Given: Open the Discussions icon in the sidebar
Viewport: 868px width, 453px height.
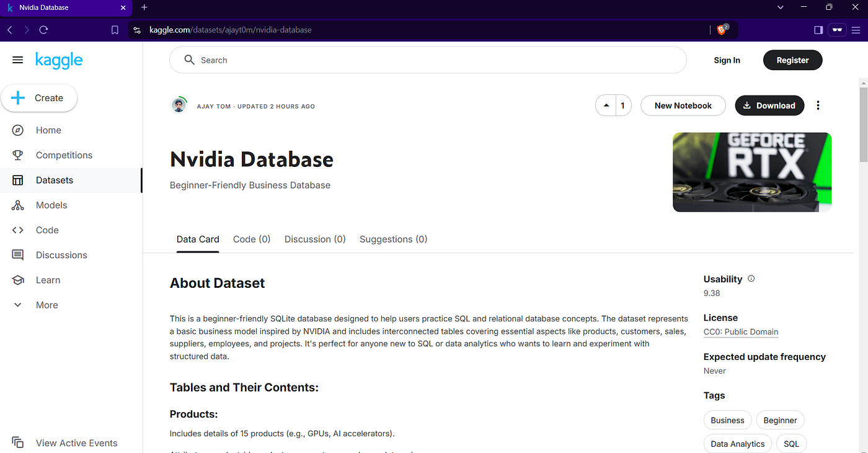Looking at the screenshot, I should tap(18, 255).
